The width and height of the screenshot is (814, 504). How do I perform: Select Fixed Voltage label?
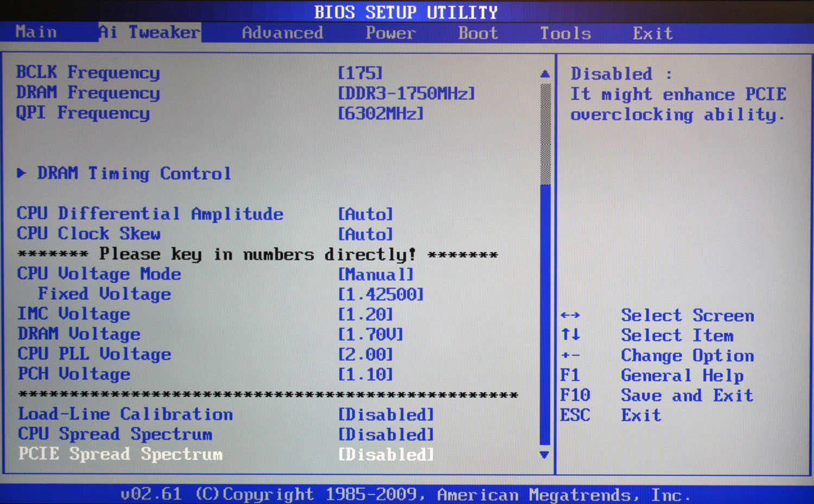(104, 294)
